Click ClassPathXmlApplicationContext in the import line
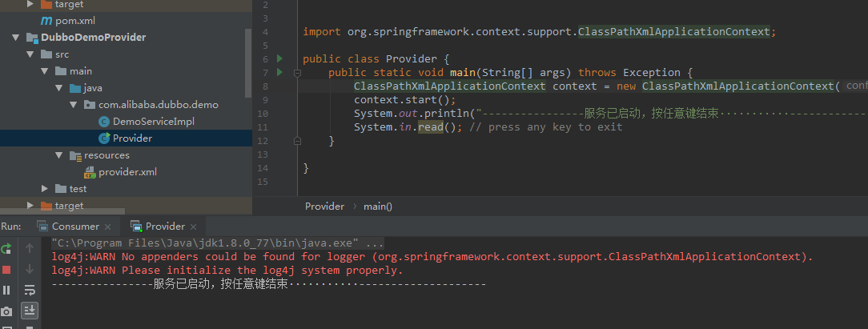 [674, 31]
